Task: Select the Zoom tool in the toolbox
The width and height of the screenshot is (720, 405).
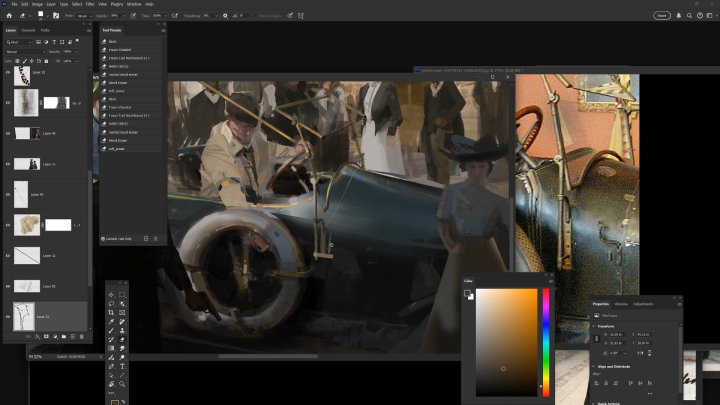Action: click(122, 384)
